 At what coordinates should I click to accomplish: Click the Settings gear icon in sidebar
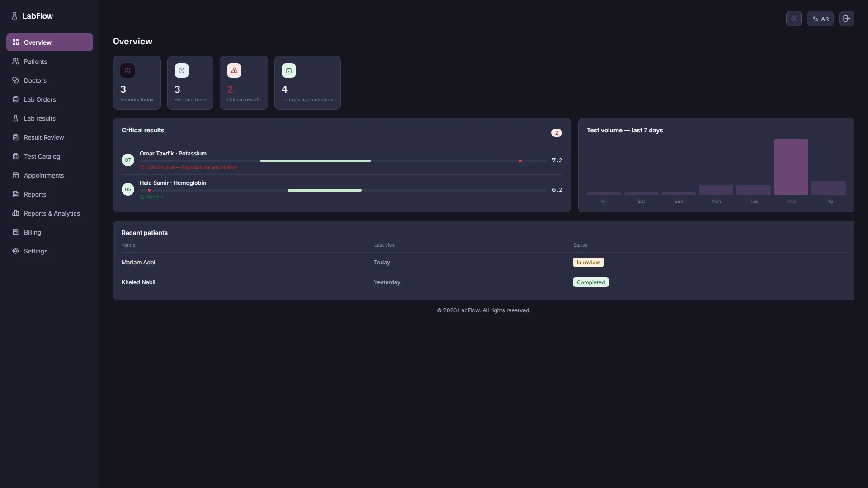tap(15, 251)
